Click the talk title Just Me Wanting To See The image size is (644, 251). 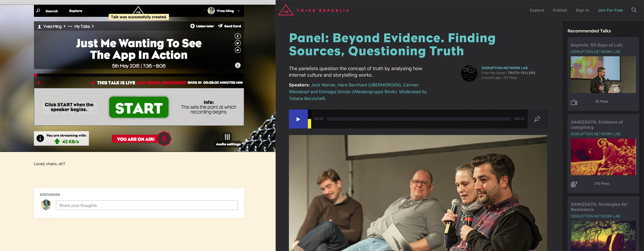[139, 49]
